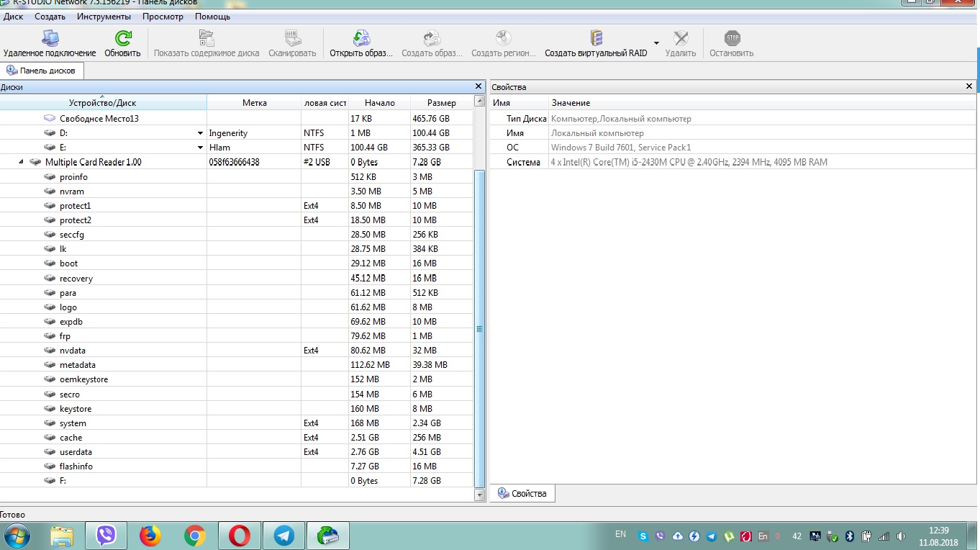
Task: Launch Firefox from the taskbar
Action: click(150, 536)
